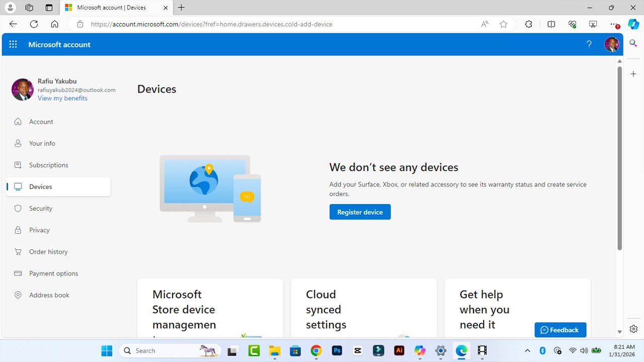
Task: Open Windows Settings gear in taskbar
Action: coord(441,350)
